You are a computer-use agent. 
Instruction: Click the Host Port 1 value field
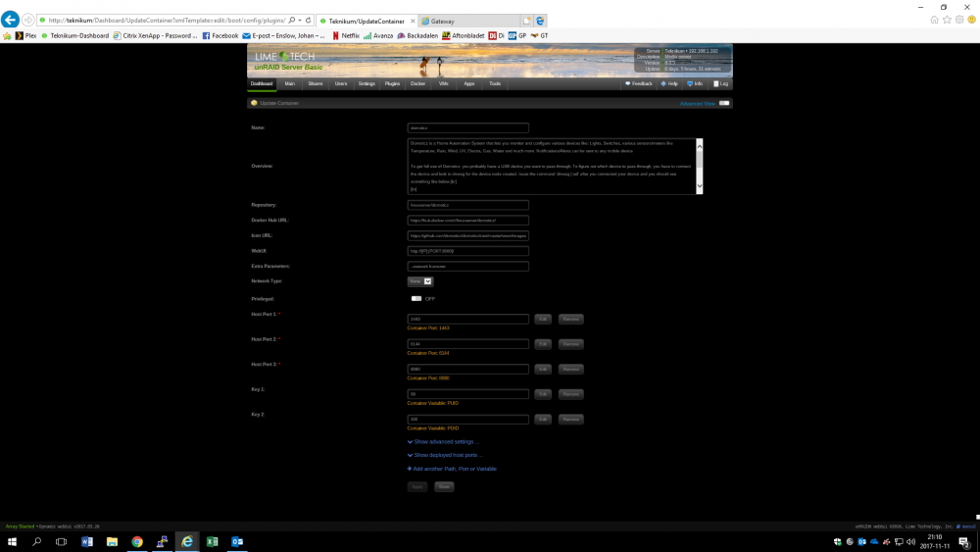pos(468,320)
